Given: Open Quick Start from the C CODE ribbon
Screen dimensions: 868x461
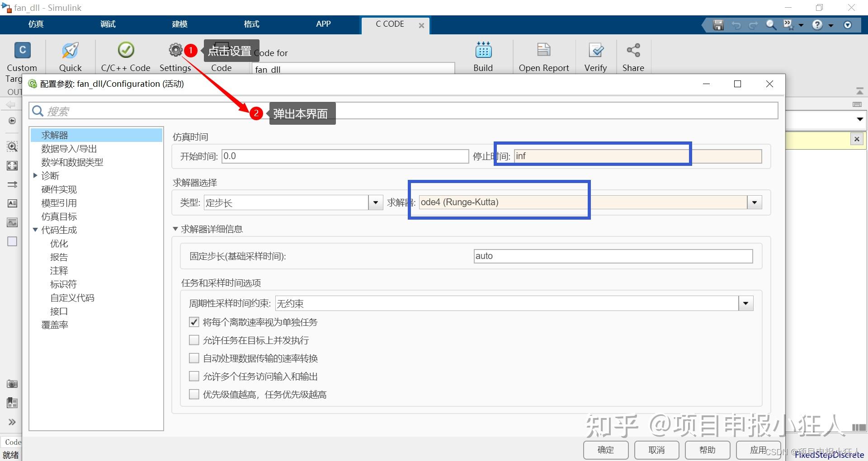Looking at the screenshot, I should (71, 50).
